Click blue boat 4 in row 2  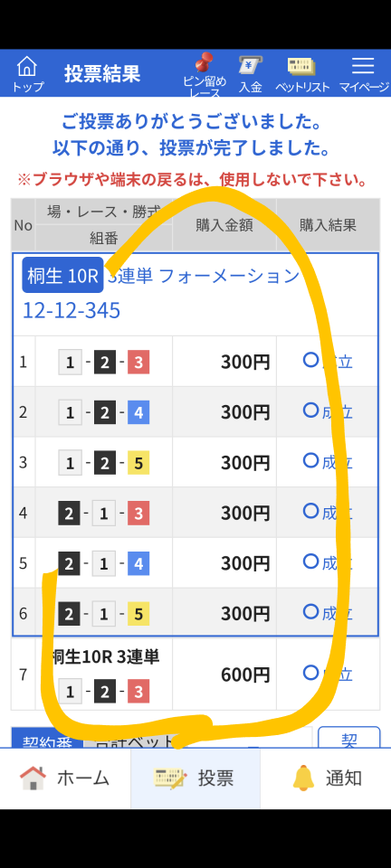point(138,413)
